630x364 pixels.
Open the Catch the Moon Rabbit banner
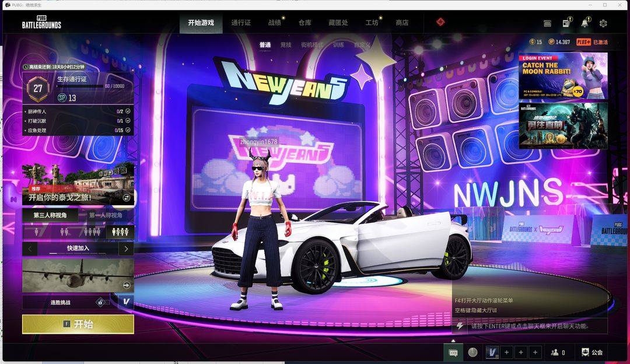coord(562,76)
